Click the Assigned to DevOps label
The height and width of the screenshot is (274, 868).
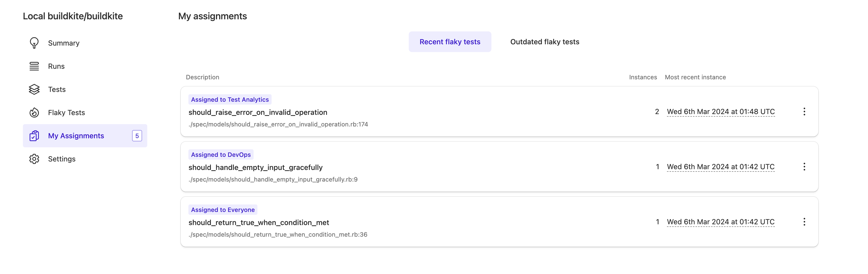(221, 154)
